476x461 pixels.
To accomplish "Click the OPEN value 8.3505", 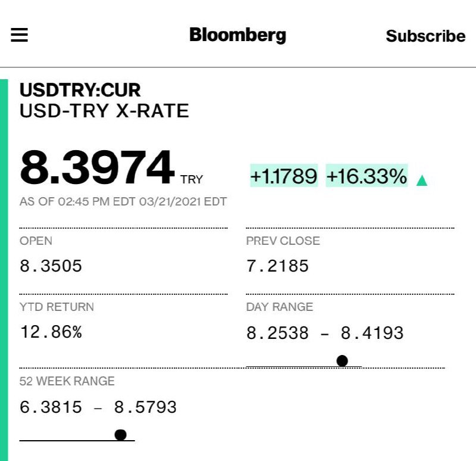I will 51,266.
